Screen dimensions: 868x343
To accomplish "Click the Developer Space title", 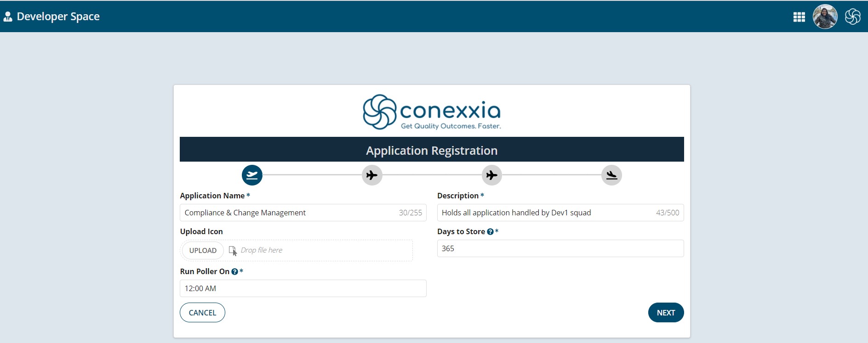I will pos(58,17).
